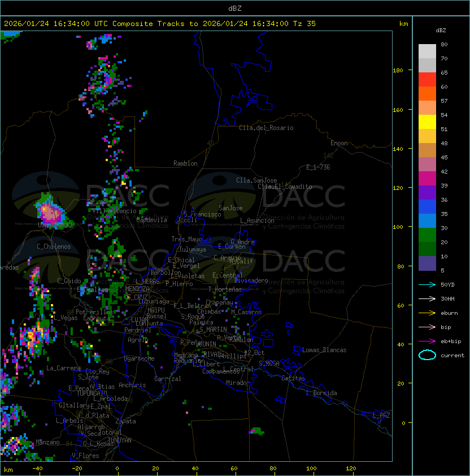Click the pink bip arrow in legend

pyautogui.click(x=427, y=327)
